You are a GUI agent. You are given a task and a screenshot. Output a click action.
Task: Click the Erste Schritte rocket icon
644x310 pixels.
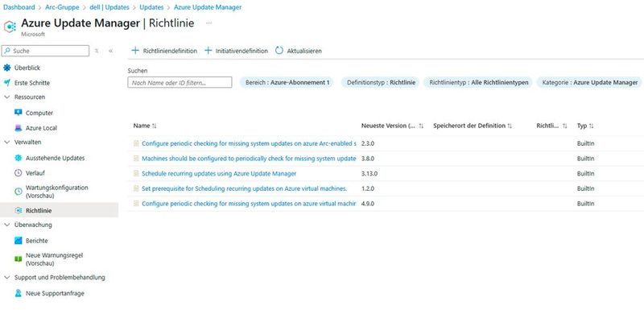coord(7,82)
